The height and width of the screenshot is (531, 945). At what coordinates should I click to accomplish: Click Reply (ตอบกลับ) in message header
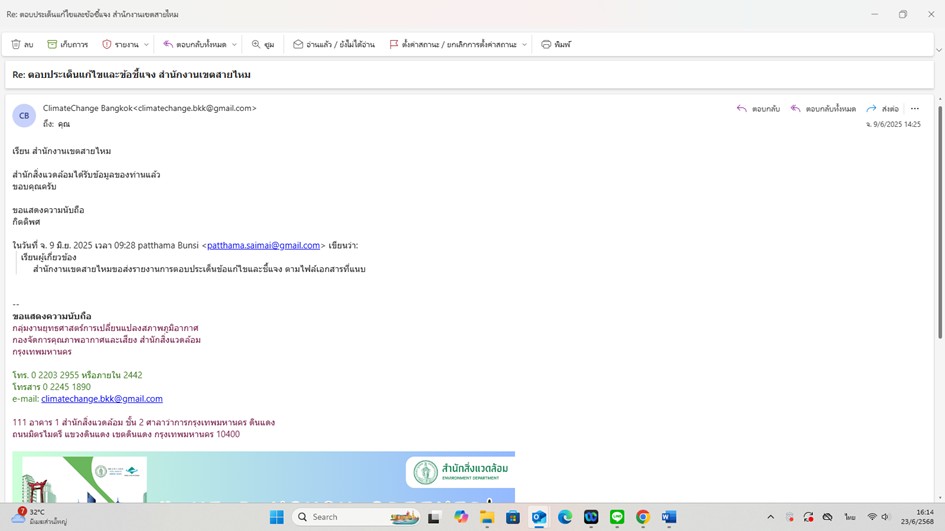click(x=758, y=109)
